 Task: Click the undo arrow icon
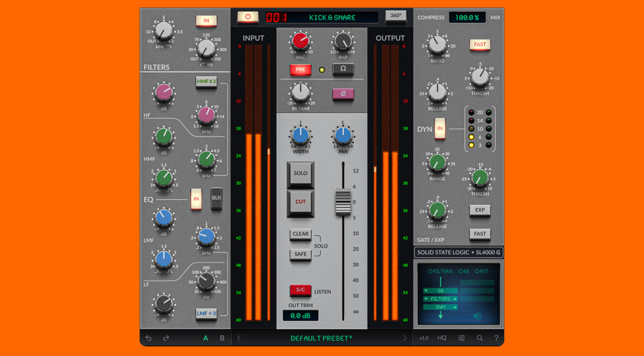(148, 338)
